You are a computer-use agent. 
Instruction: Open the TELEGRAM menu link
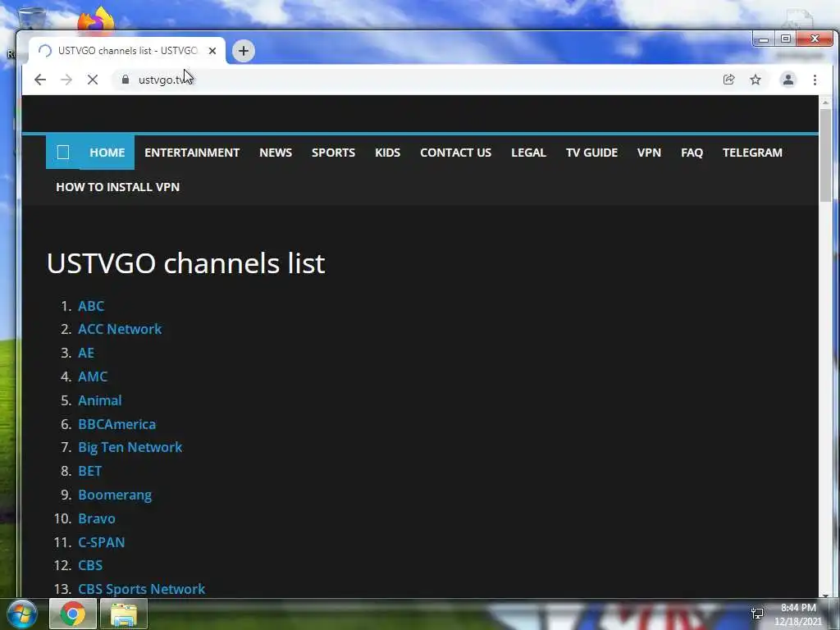coord(752,152)
